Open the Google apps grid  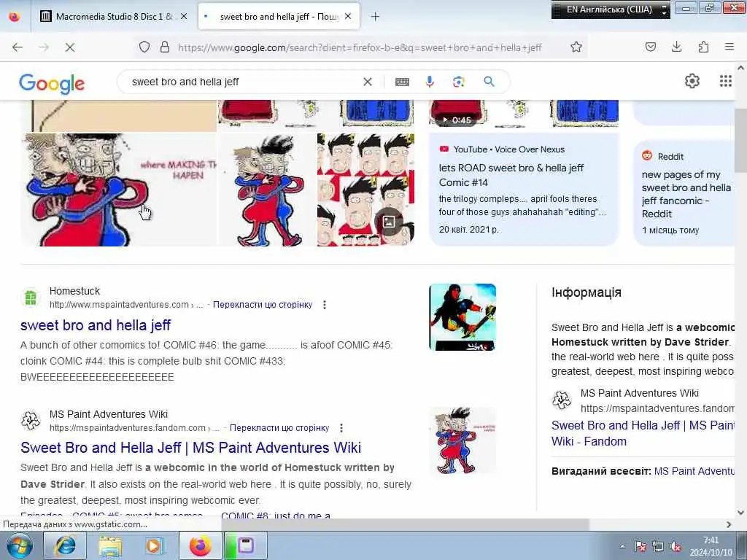(726, 82)
